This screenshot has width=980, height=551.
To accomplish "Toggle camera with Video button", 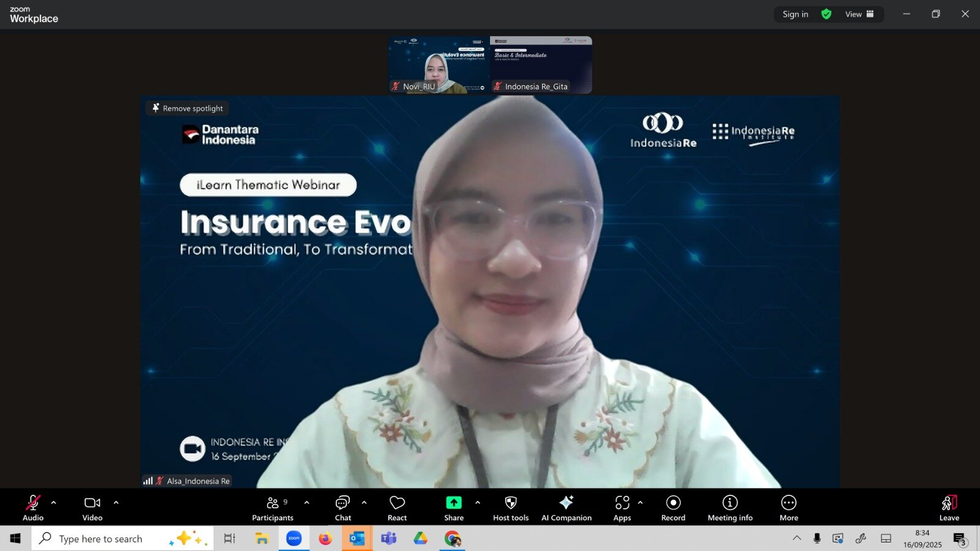I will click(x=92, y=508).
